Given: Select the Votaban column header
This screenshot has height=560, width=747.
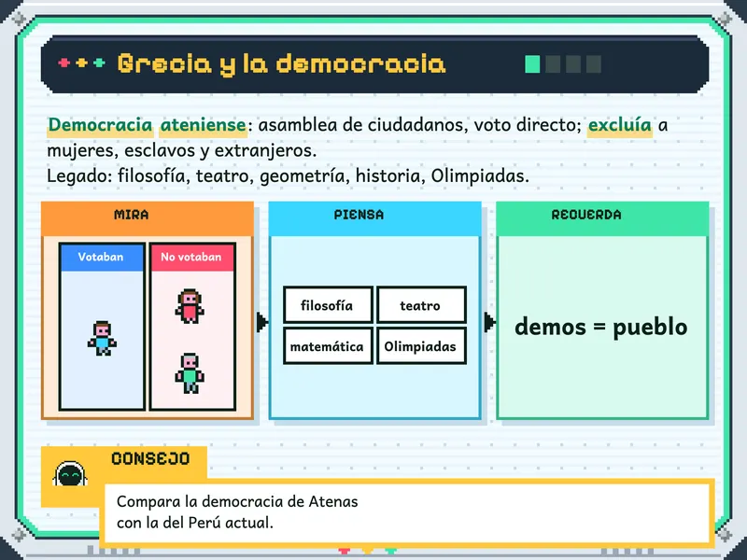Looking at the screenshot, I should [x=102, y=258].
